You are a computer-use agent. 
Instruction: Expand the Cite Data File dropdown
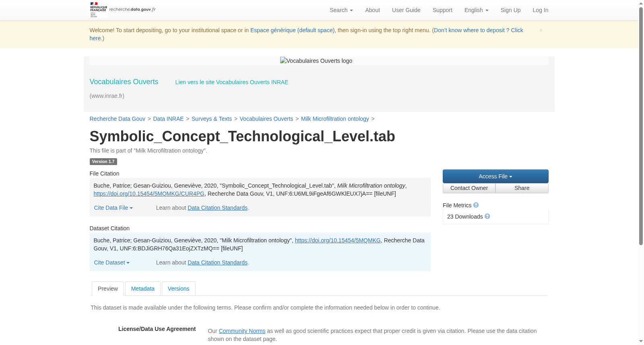click(x=113, y=208)
